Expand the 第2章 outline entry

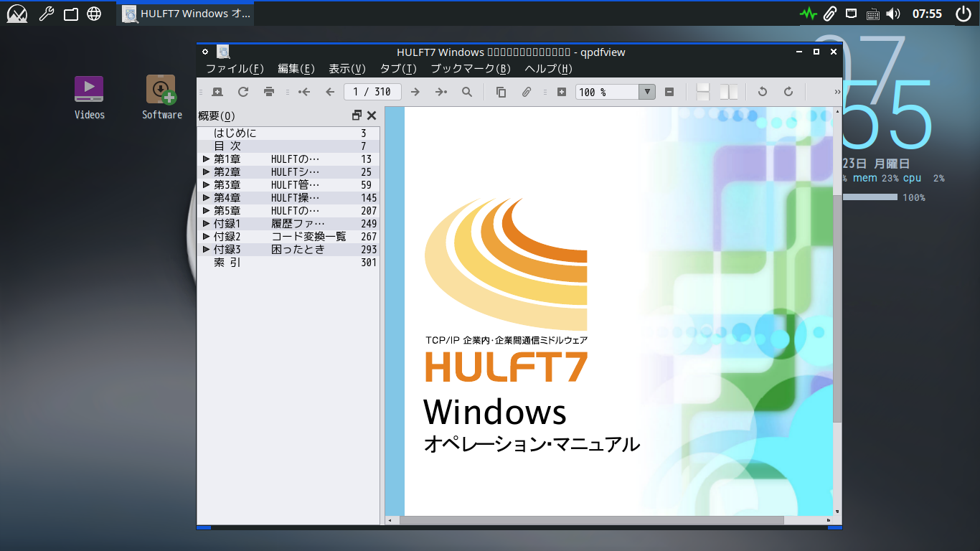206,172
